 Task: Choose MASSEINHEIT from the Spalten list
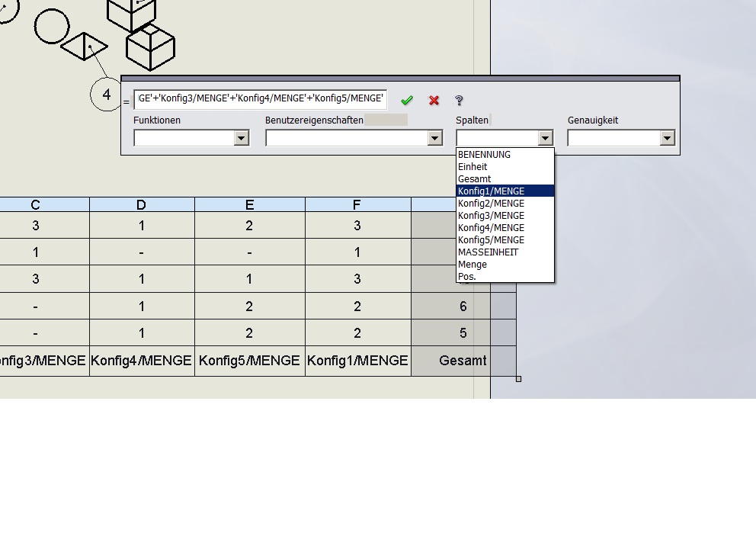[505, 252]
